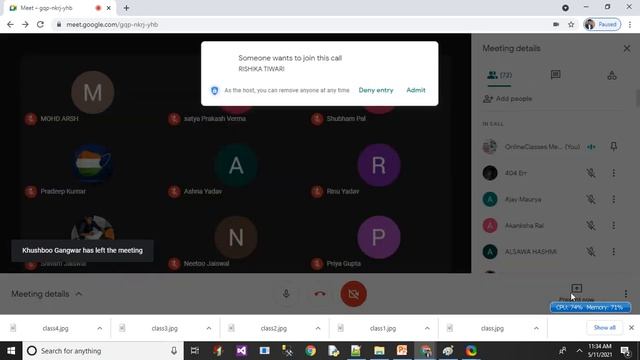Toggle the microphone in bottom call bar
The width and height of the screenshot is (640, 360).
286,294
